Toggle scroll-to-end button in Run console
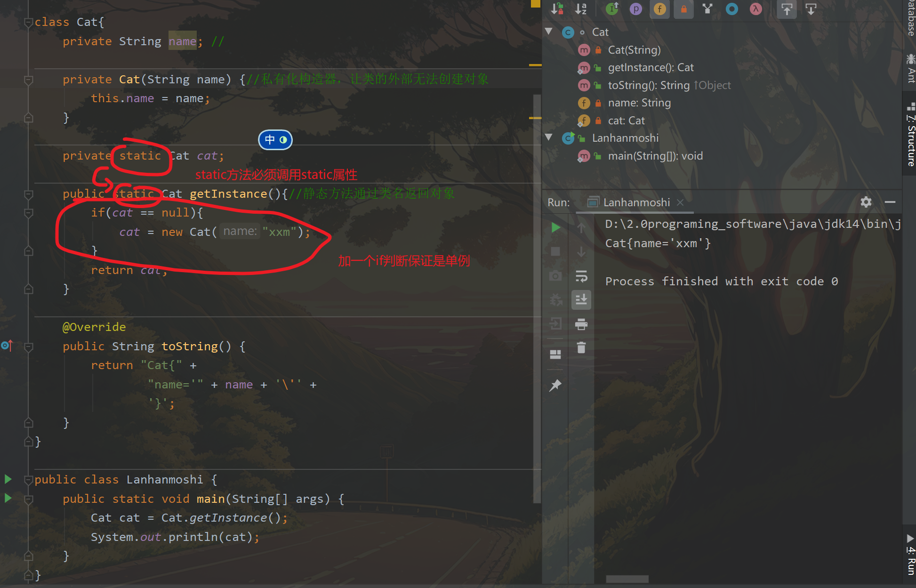916x588 pixels. (x=581, y=300)
